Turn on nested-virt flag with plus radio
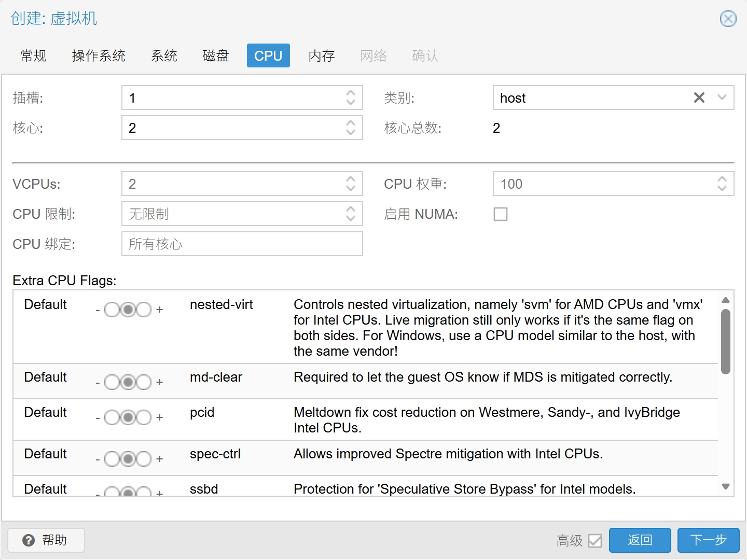Screen dimensions: 747x560 (x=144, y=310)
